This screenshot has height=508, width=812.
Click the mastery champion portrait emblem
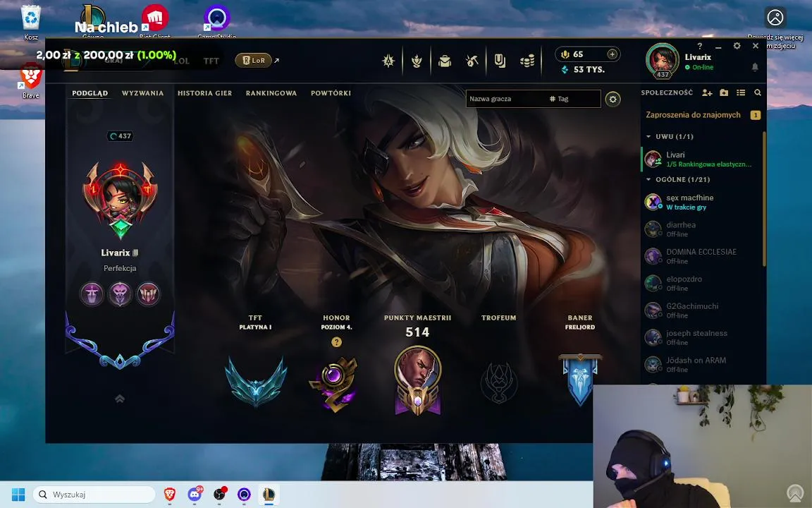pos(417,380)
